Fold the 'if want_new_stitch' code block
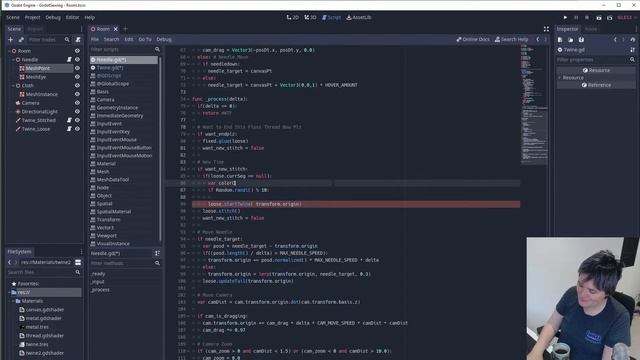 (x=189, y=169)
